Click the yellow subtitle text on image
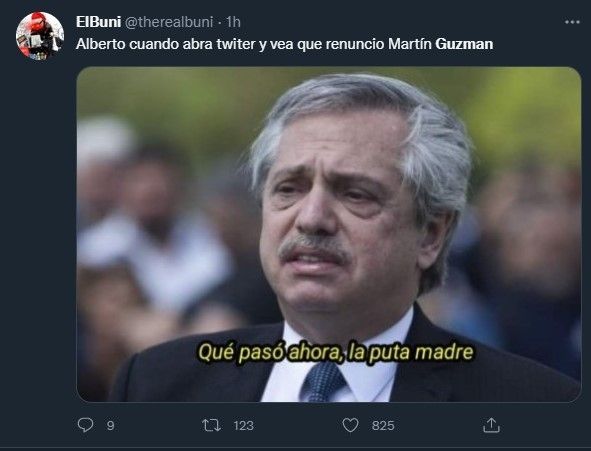This screenshot has width=591, height=451. pyautogui.click(x=335, y=352)
